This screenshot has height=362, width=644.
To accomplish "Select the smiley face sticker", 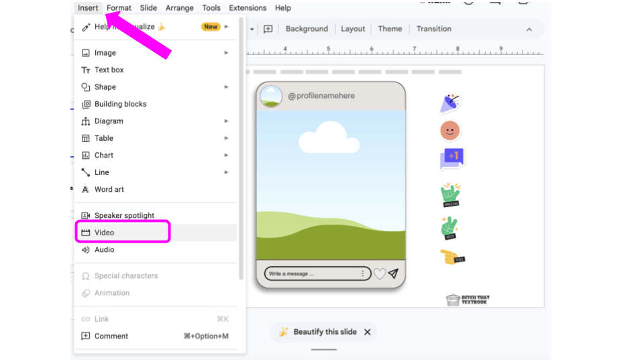I will (449, 131).
